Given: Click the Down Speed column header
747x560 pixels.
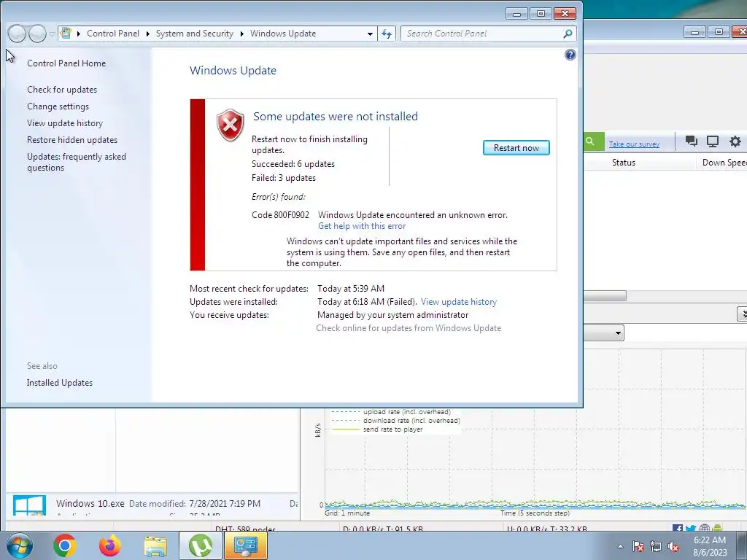Looking at the screenshot, I should 724,163.
